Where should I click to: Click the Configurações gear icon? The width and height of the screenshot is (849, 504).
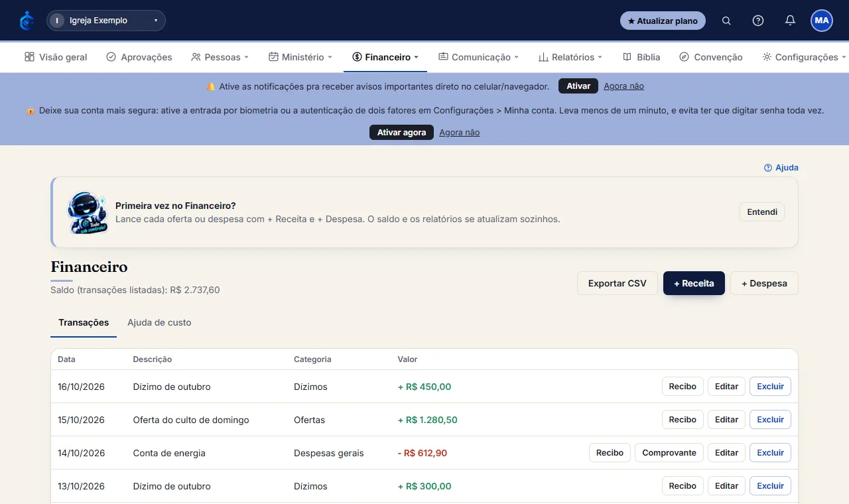click(767, 57)
